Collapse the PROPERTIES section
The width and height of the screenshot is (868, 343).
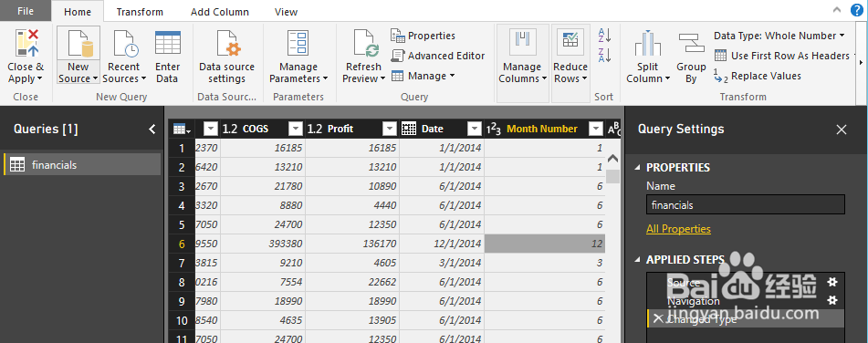(638, 168)
